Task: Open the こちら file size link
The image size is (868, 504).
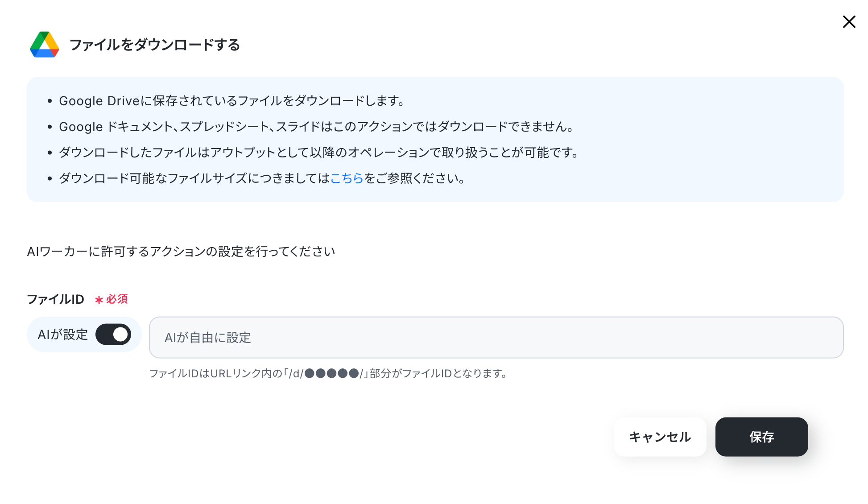Action: tap(347, 178)
